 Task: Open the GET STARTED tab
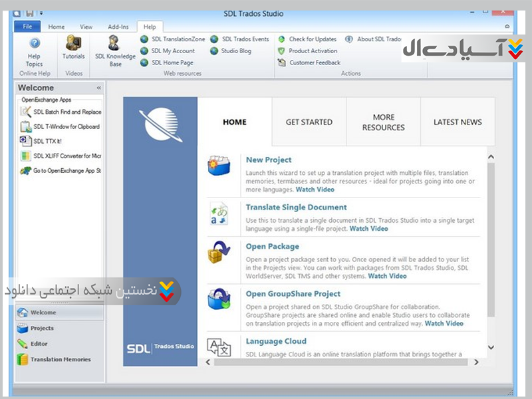tap(309, 122)
